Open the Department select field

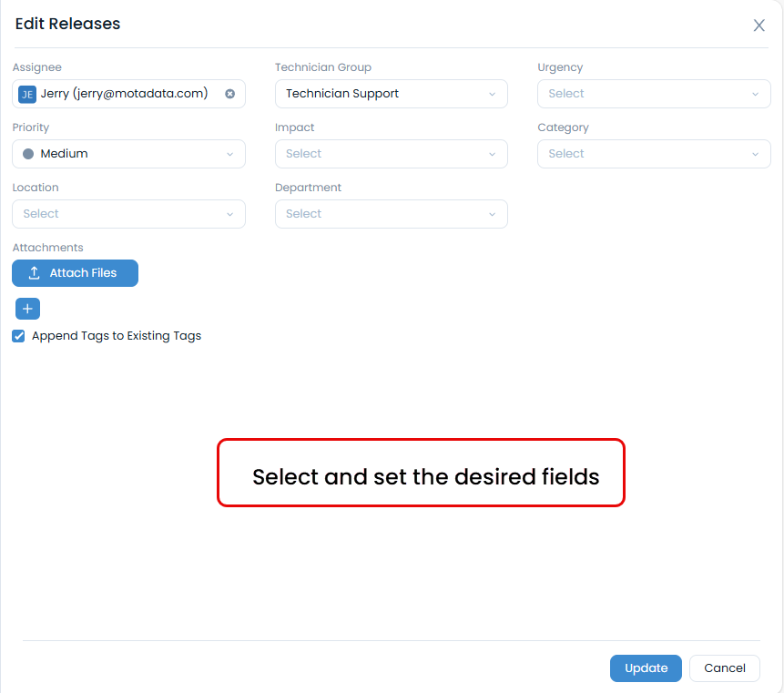[391, 214]
